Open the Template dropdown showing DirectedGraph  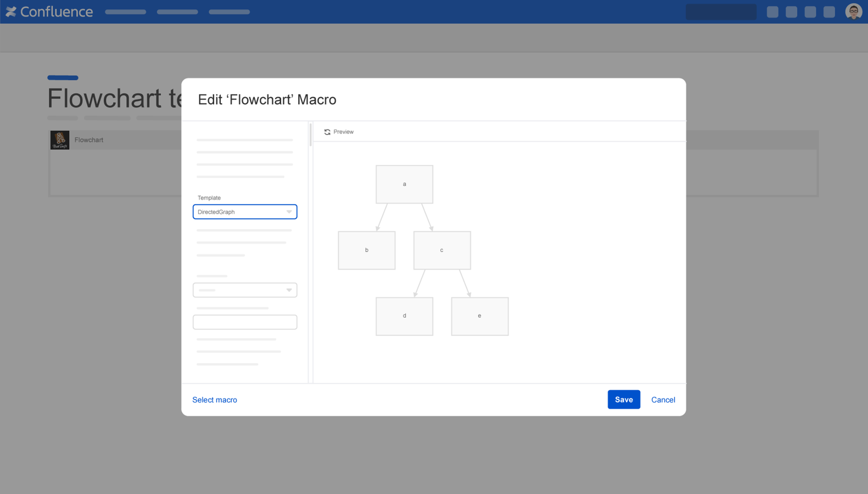tap(245, 212)
